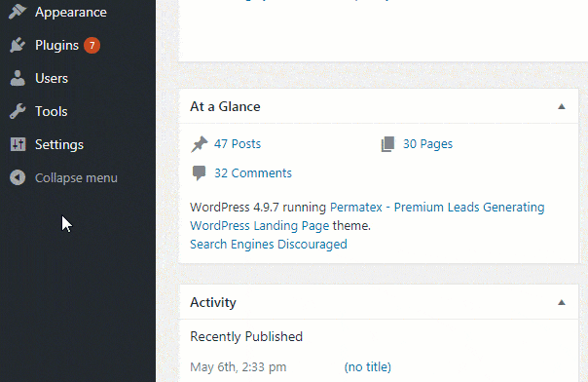This screenshot has width=588, height=382.
Task: Open the (no title) post link
Action: [x=368, y=366]
